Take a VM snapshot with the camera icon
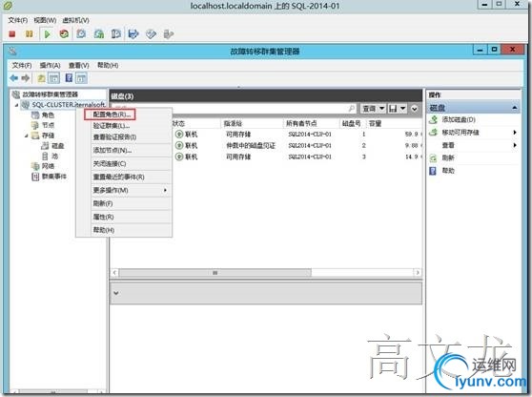This screenshot has height=397, width=532. tap(81, 34)
